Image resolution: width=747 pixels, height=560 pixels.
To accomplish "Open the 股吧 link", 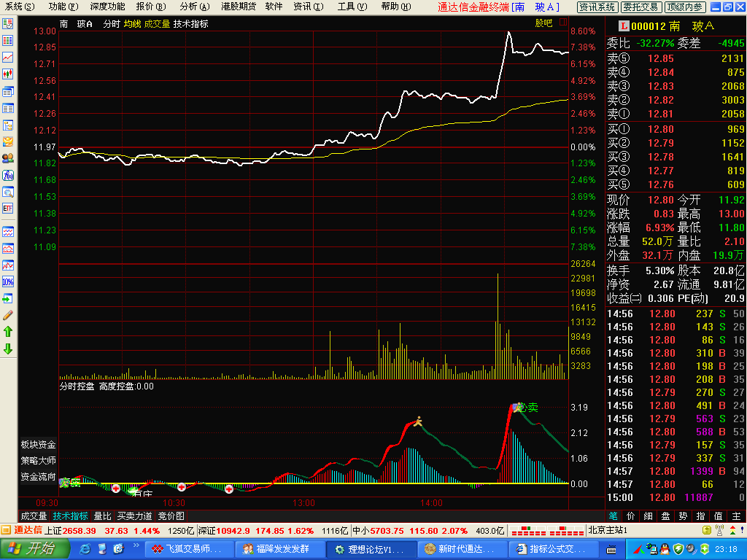I will tap(543, 23).
